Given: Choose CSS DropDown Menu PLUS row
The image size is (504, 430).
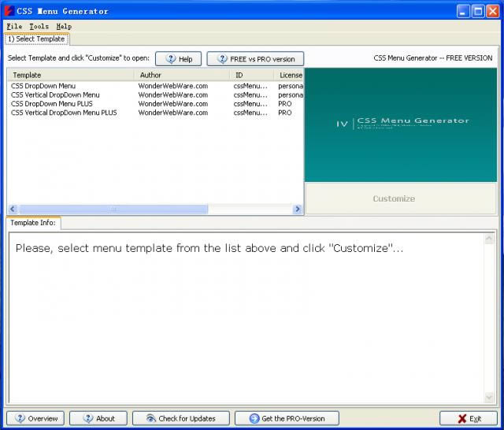Looking at the screenshot, I should (52, 104).
